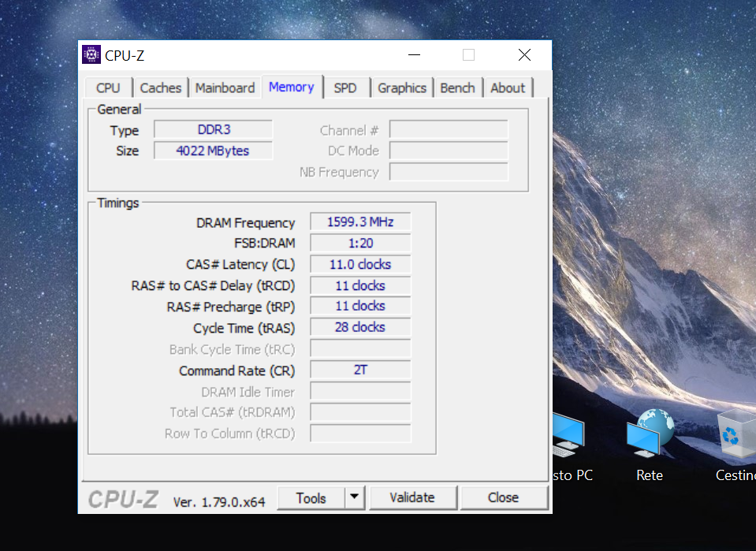Click the "FSB:DRAM" label
756x551 pixels.
265,244
